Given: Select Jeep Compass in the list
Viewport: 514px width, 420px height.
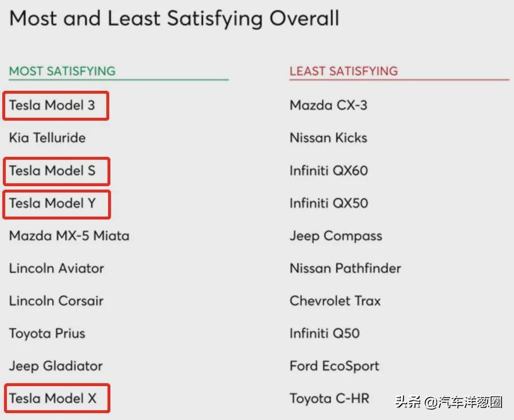Looking at the screenshot, I should tap(336, 236).
